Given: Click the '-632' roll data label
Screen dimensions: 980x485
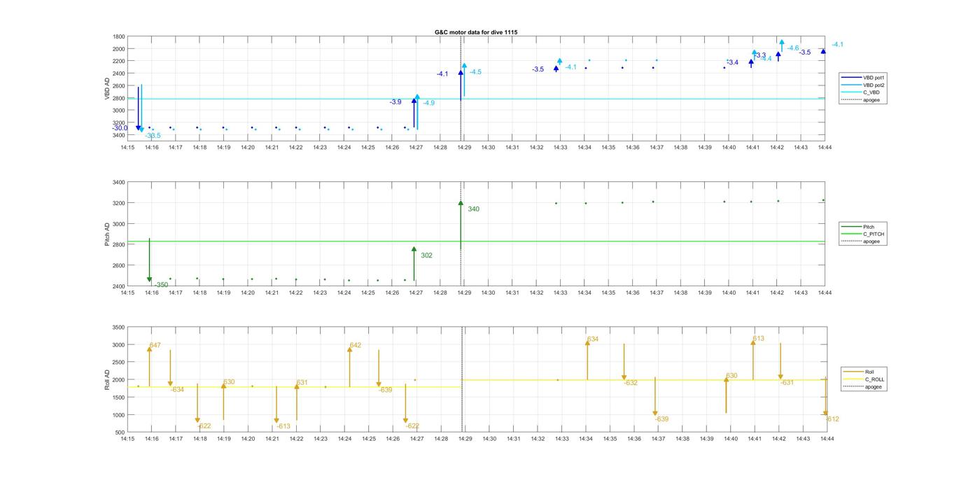Looking at the screenshot, I should (631, 383).
